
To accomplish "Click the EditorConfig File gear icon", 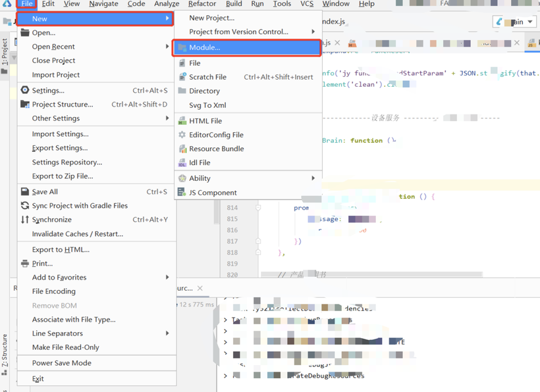I will (x=182, y=135).
